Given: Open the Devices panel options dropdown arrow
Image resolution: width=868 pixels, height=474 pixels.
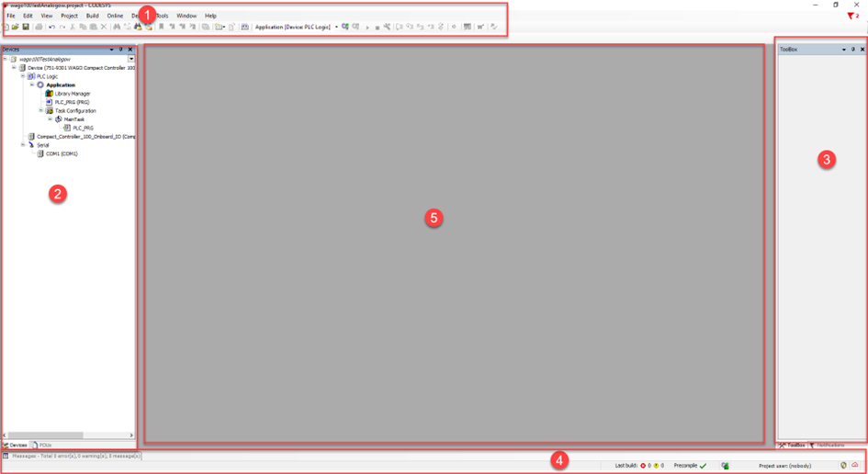Looking at the screenshot, I should coord(111,50).
